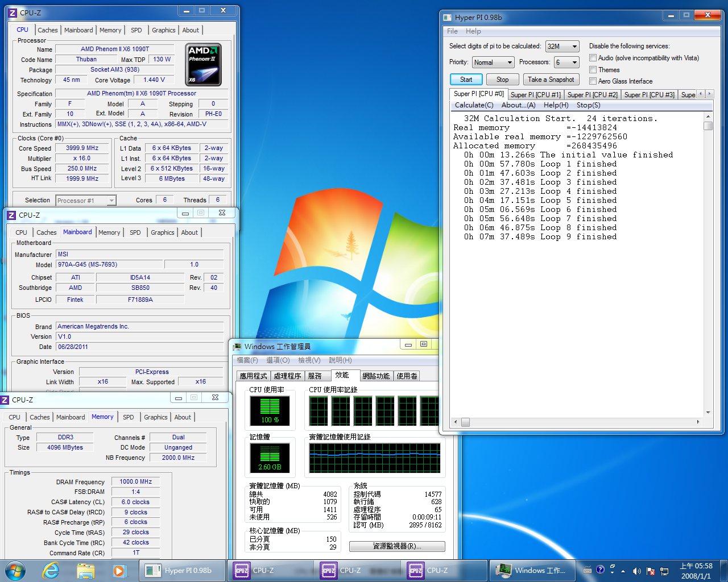Image resolution: width=728 pixels, height=582 pixels.
Task: Click title icon of CPU-Z Mainboard window
Action: pos(12,215)
